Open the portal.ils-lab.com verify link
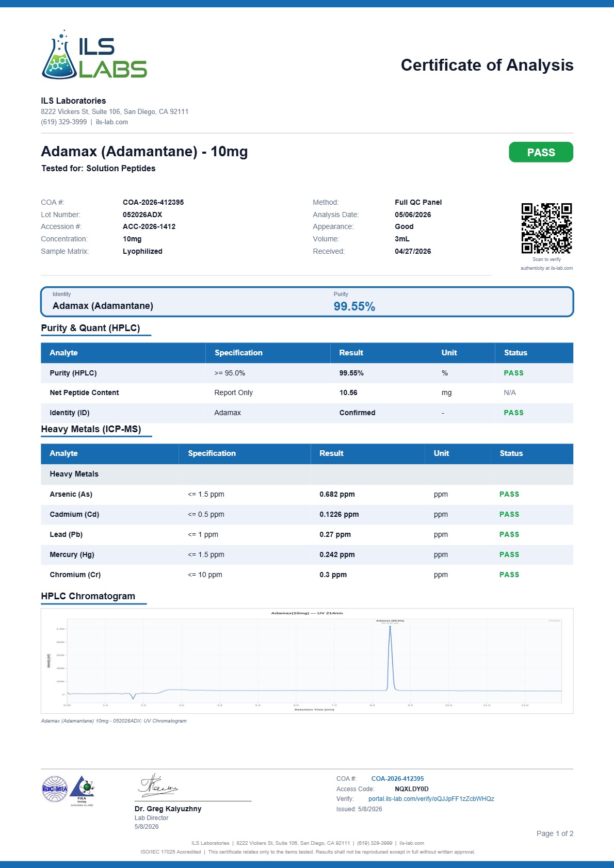Viewport: 614px width, 868px height. coord(431,799)
